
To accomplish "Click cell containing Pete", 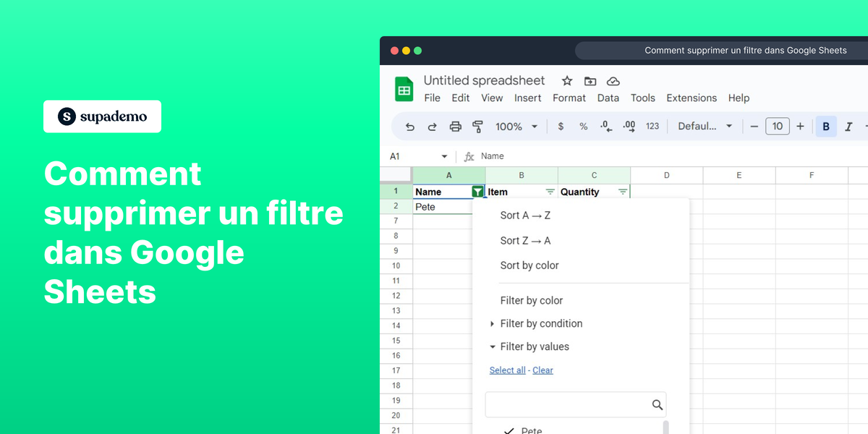I will (443, 207).
